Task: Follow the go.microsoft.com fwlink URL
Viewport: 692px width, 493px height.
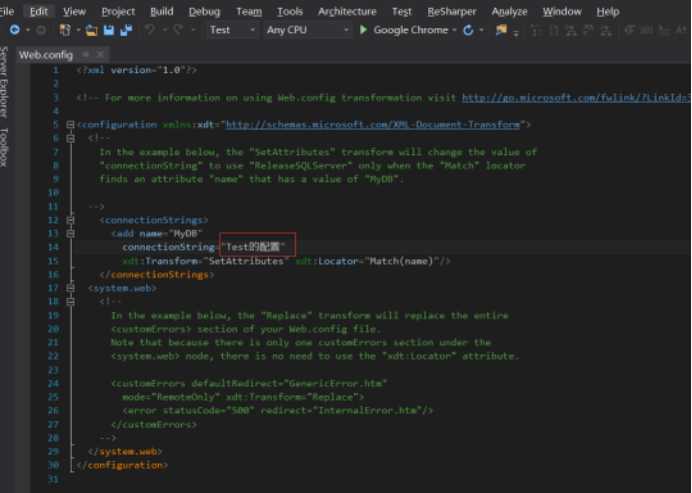Action: [x=576, y=98]
